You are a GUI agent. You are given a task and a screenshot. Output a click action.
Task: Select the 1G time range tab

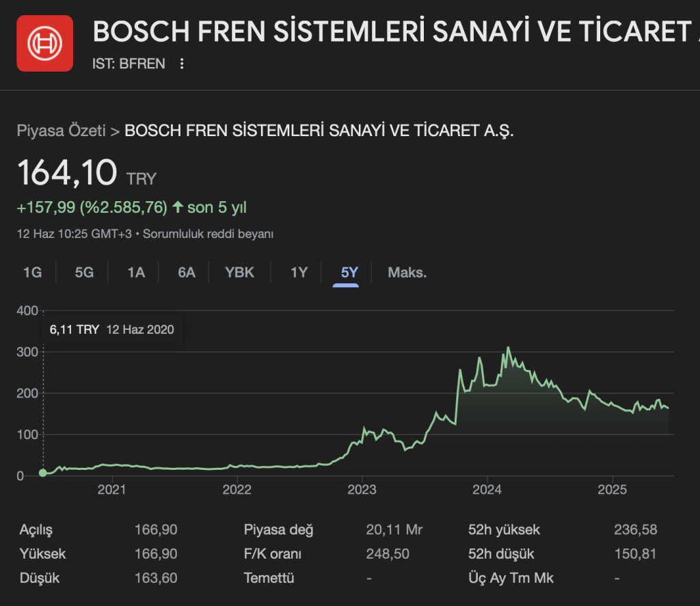coord(33,272)
